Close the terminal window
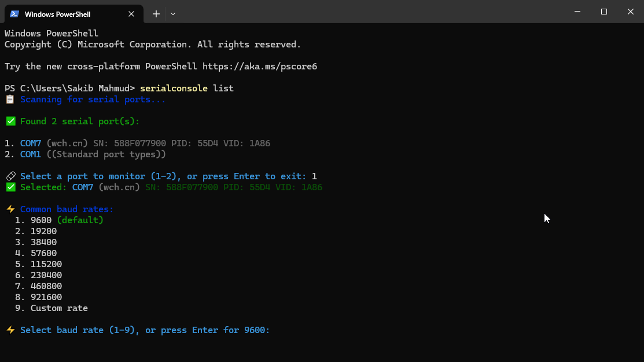Screen dimensions: 644x362 point(631,12)
